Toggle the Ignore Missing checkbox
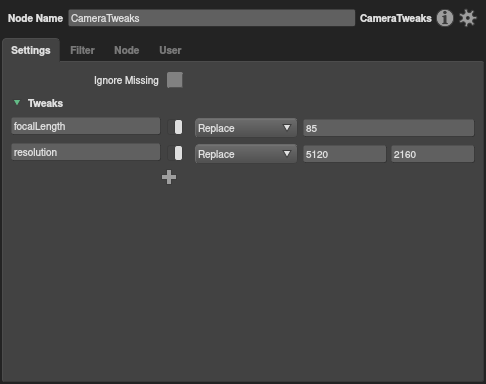The height and width of the screenshot is (384, 486). pos(175,80)
